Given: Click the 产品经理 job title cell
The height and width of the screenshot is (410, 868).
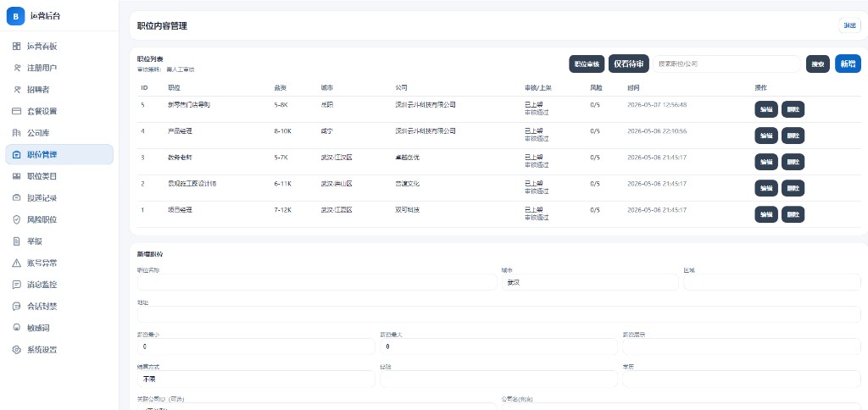Looking at the screenshot, I should tap(180, 131).
